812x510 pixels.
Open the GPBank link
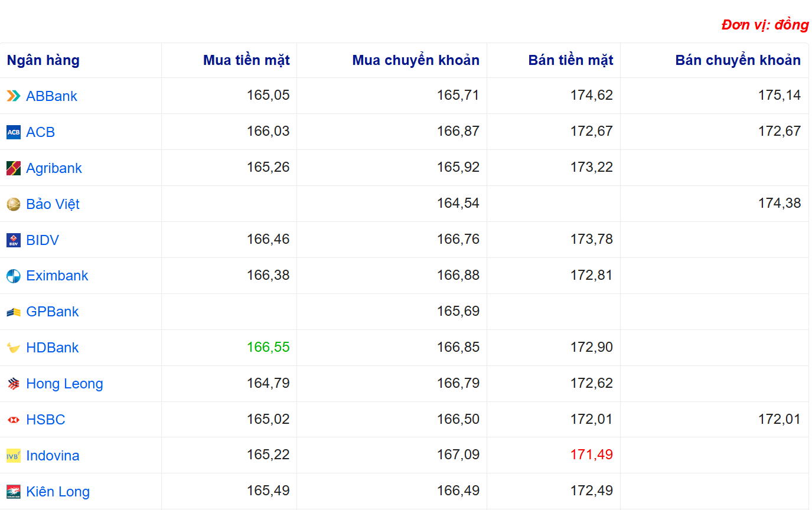52,312
